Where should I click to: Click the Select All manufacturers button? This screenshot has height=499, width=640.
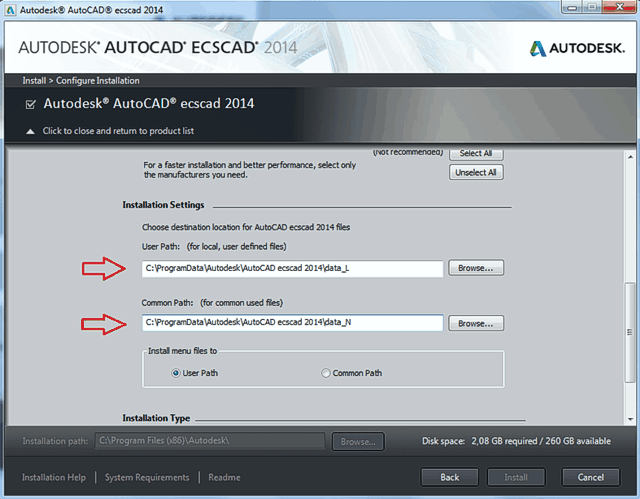(476, 153)
